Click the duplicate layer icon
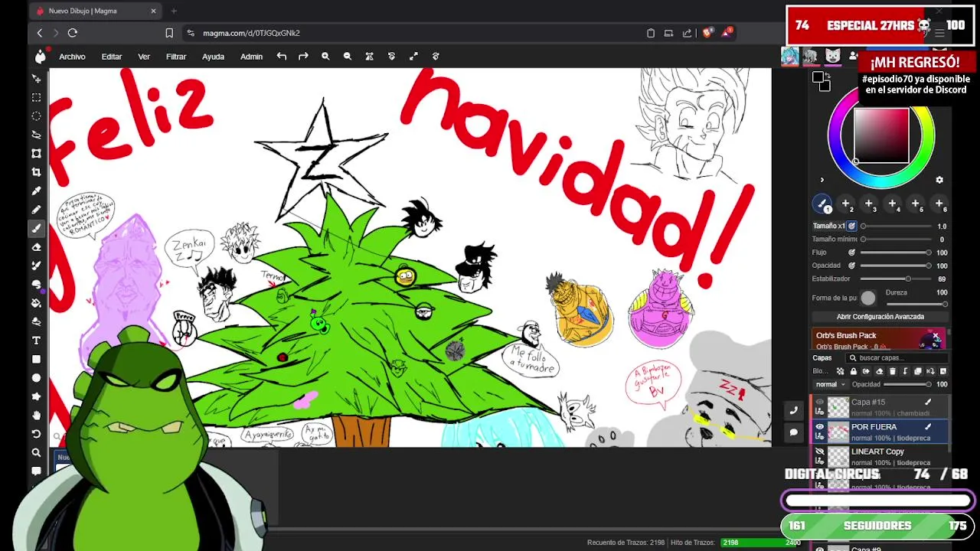Image resolution: width=980 pixels, height=551 pixels. [x=918, y=371]
